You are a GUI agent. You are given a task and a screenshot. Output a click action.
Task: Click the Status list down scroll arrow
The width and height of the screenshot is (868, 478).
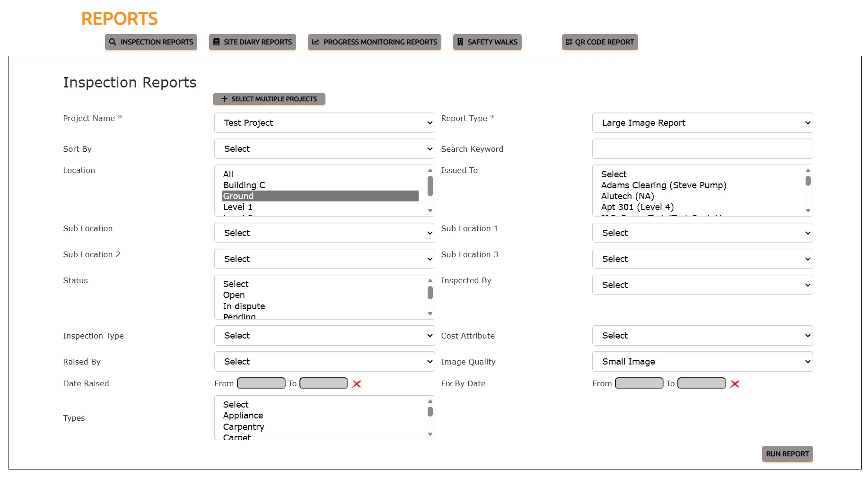pos(430,314)
